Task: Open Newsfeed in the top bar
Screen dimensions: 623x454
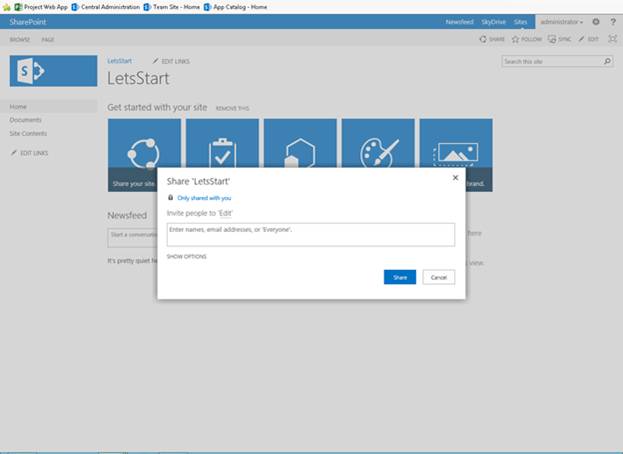Action: pyautogui.click(x=459, y=22)
